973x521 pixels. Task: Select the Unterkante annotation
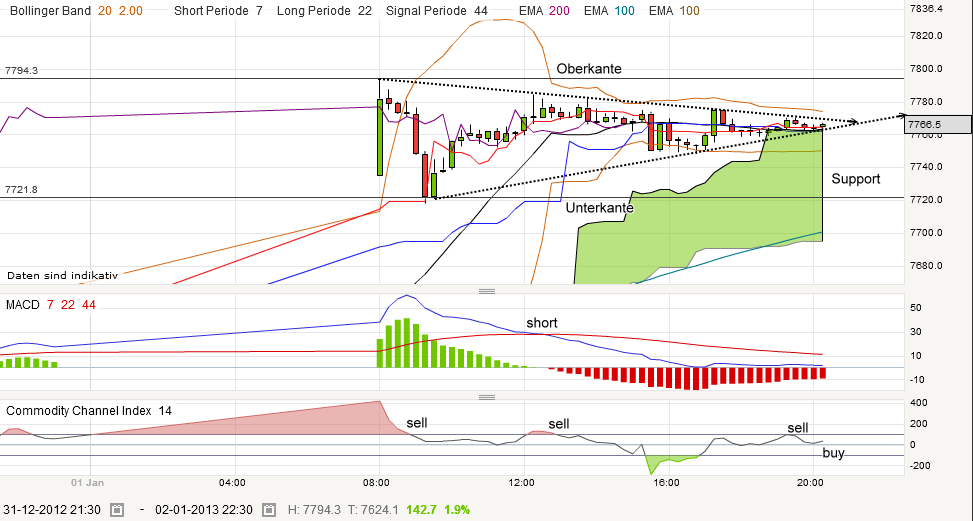click(599, 208)
